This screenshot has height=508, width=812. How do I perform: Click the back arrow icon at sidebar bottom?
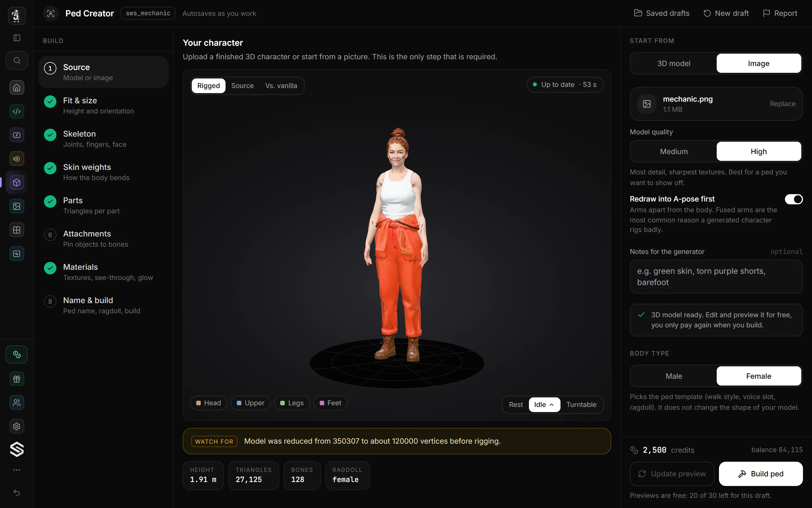pos(17,492)
